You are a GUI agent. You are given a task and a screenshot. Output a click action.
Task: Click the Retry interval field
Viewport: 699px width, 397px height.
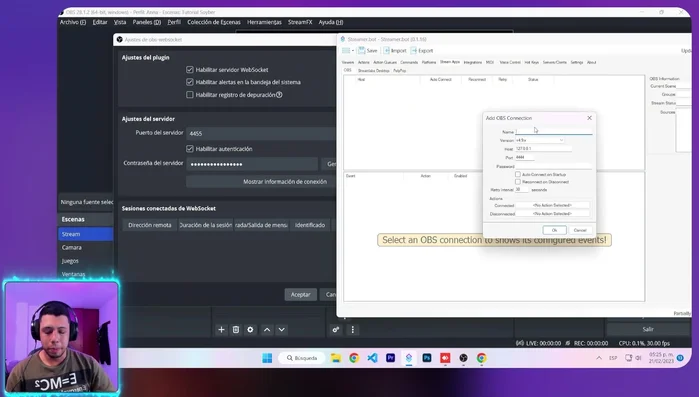point(522,189)
